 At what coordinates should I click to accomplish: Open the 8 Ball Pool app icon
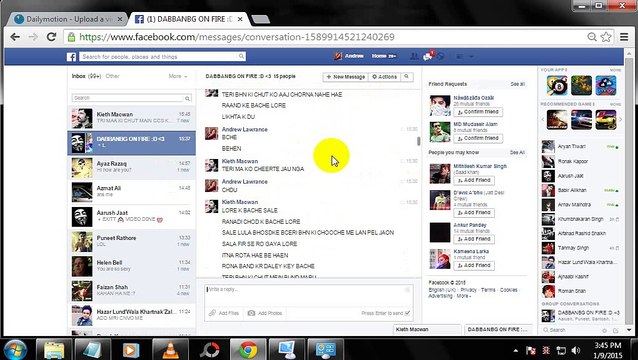557,85
